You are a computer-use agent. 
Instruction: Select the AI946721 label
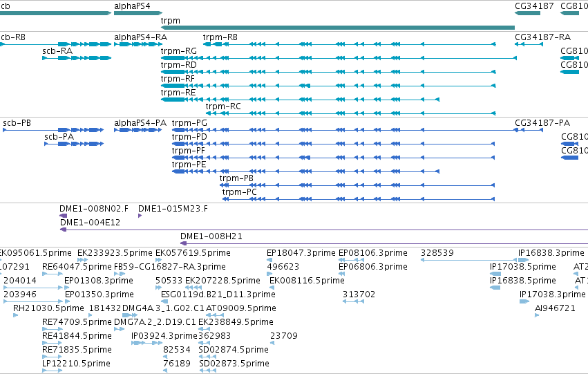pos(555,309)
